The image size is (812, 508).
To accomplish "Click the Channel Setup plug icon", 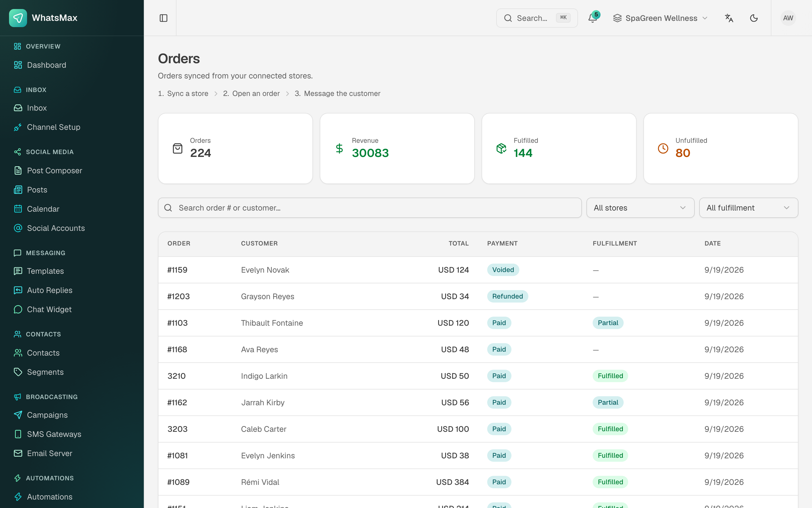I will [x=18, y=127].
